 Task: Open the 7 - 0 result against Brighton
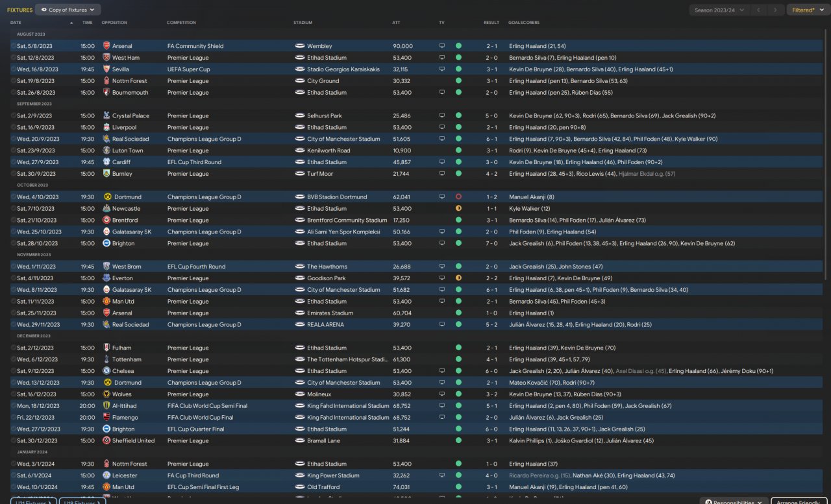click(492, 243)
